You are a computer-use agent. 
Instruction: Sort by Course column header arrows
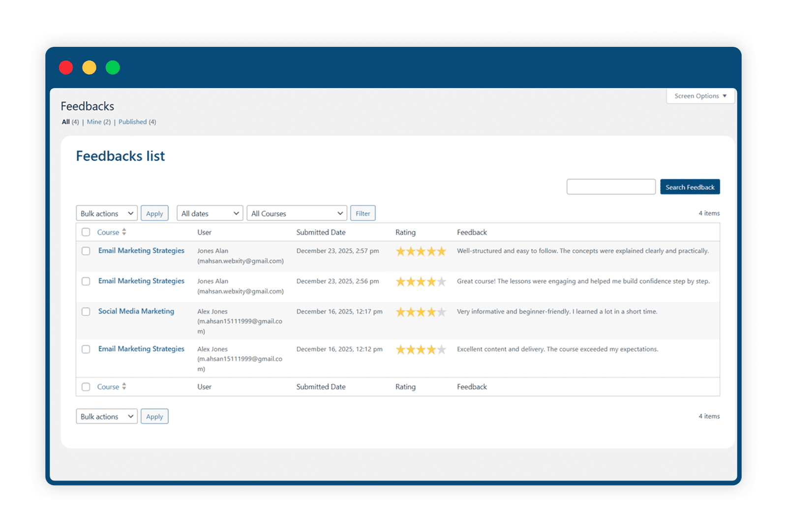pos(124,232)
